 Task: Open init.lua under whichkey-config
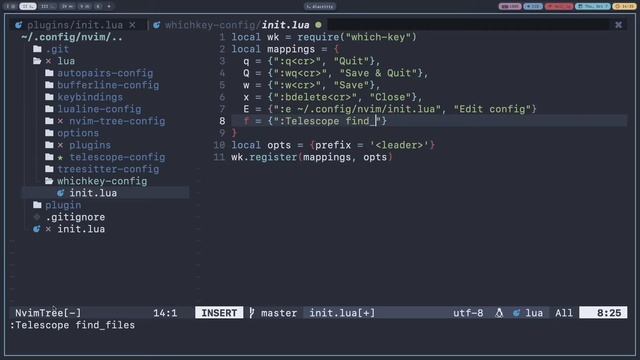93,193
